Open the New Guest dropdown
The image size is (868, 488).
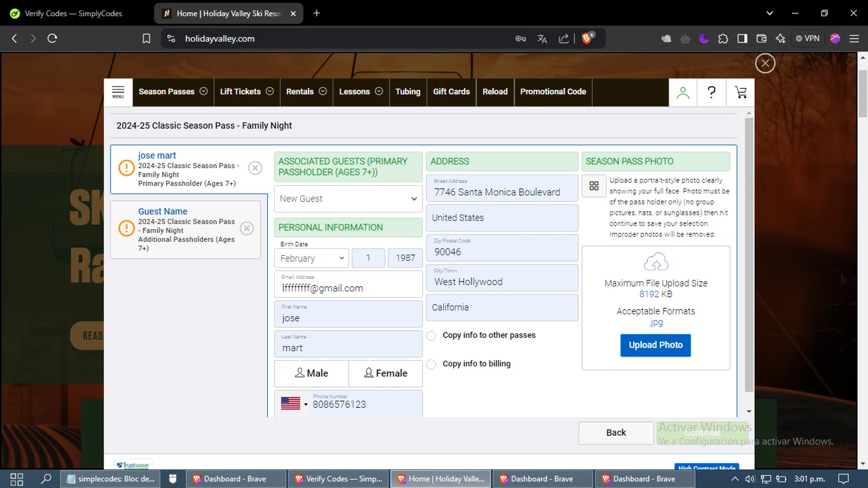pos(348,199)
